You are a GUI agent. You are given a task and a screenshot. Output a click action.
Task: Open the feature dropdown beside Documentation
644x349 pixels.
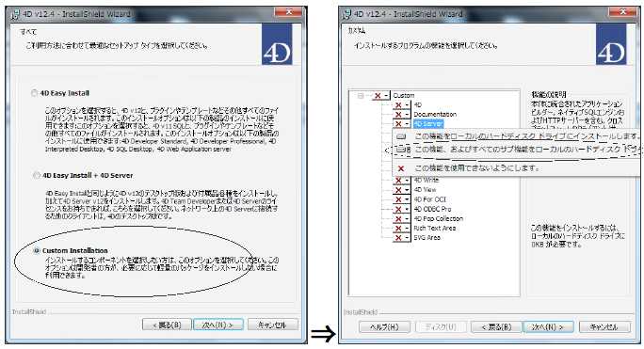pyautogui.click(x=402, y=115)
